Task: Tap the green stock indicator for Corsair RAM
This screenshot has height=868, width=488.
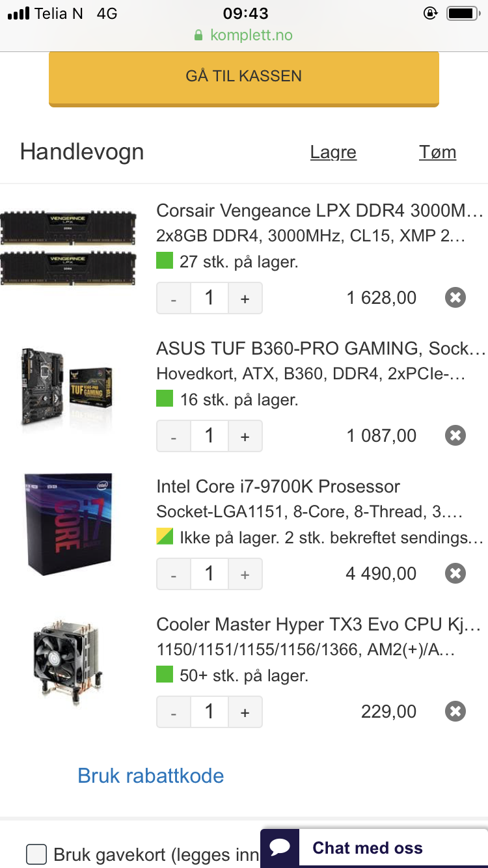Action: tap(165, 261)
